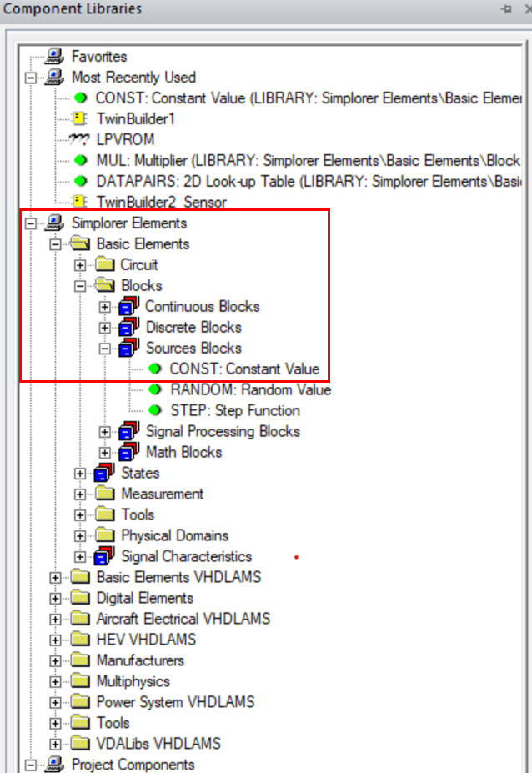Click the Project Components computer icon
The image size is (532, 773).
coord(54,764)
